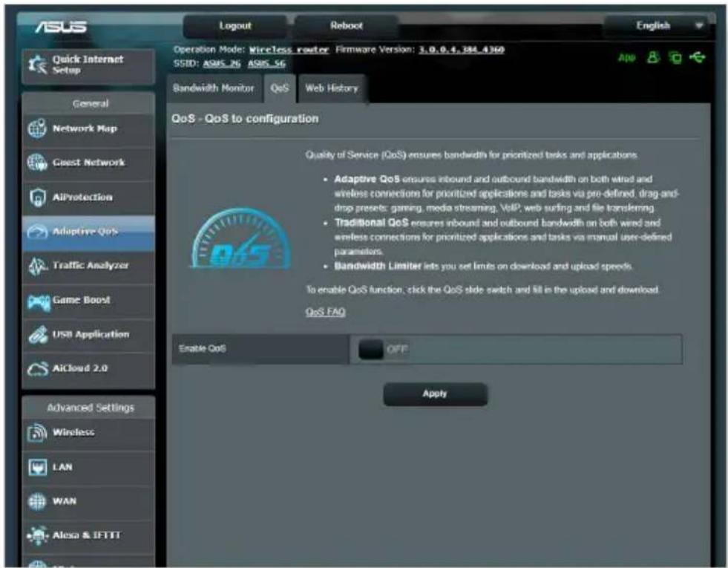The height and width of the screenshot is (568, 728).
Task: Click the Apply button
Action: [x=435, y=394]
